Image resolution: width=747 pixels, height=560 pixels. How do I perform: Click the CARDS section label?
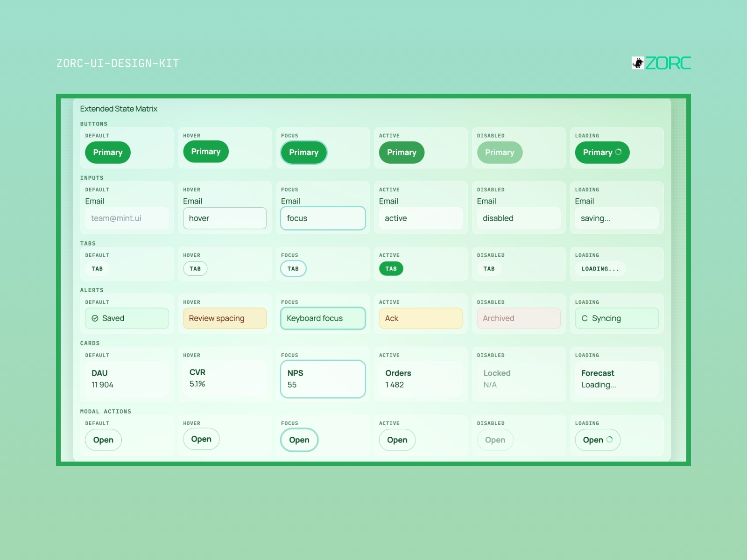[90, 343]
